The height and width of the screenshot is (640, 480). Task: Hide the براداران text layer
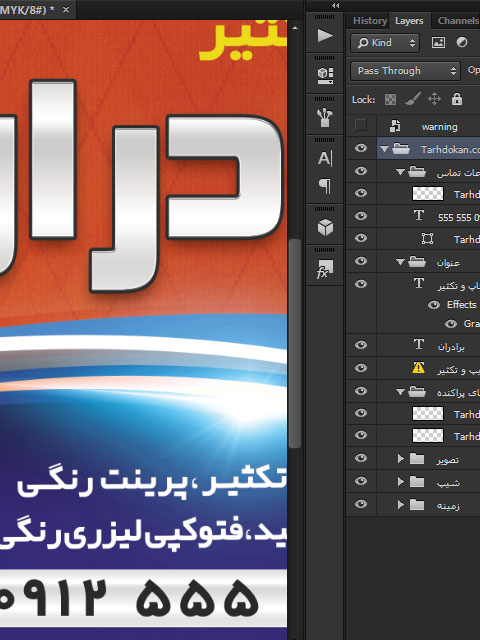click(361, 345)
